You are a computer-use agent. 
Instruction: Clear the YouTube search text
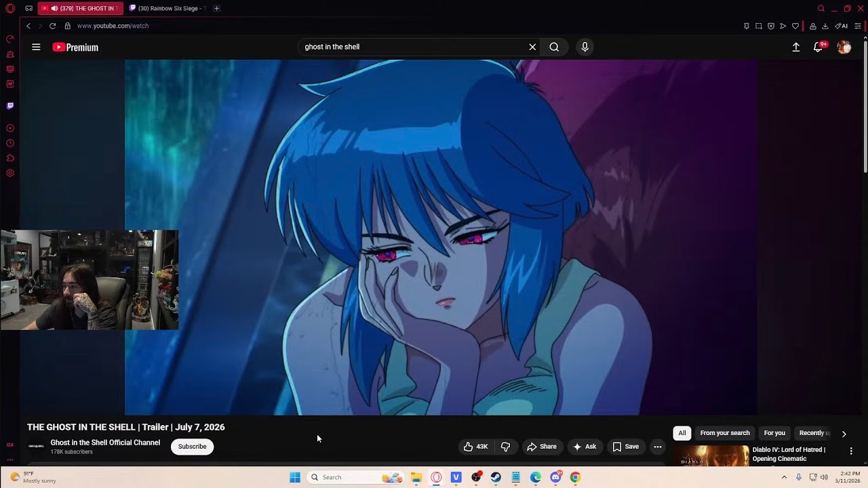pos(532,47)
